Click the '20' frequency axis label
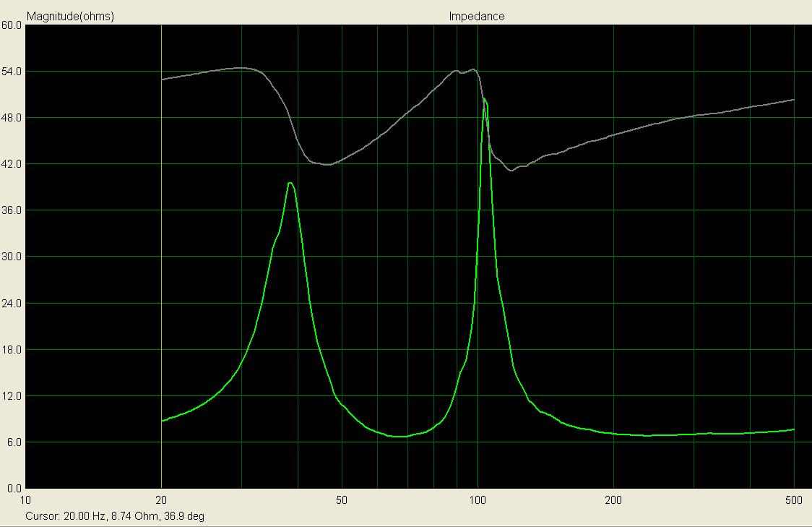Viewport: 812px width, 527px height. pos(161,500)
